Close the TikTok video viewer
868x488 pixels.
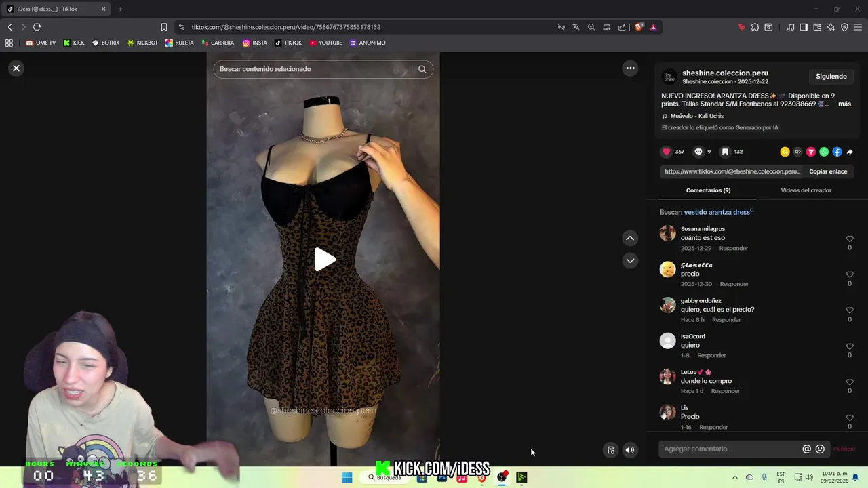click(x=16, y=68)
